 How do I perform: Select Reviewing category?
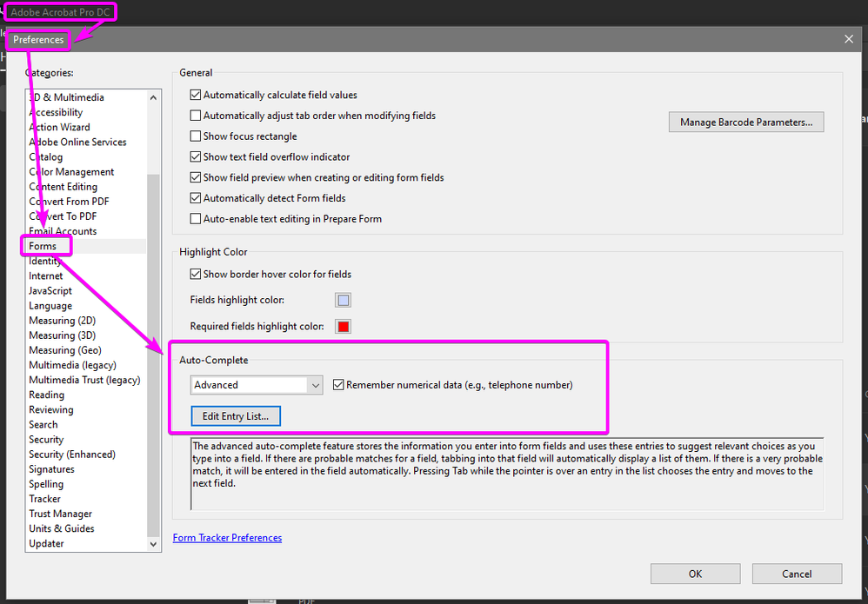[x=51, y=410]
